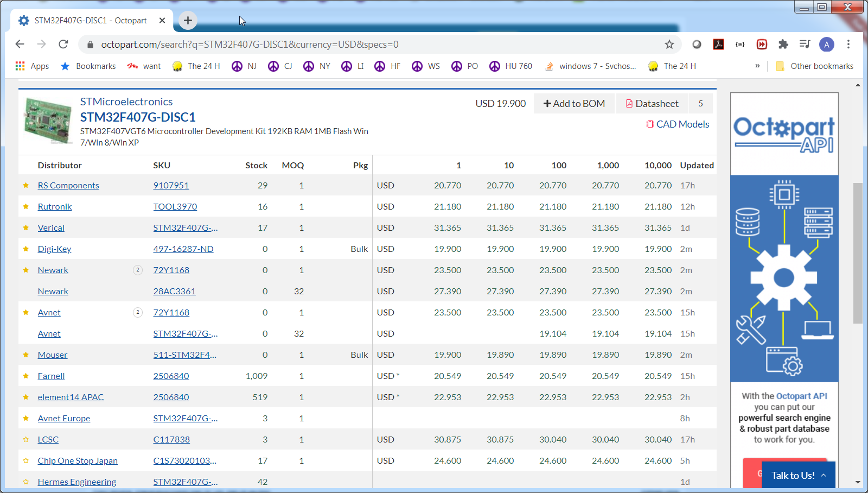
Task: Open the 'windows 7 - Svchos...' bookmark
Action: click(x=590, y=66)
